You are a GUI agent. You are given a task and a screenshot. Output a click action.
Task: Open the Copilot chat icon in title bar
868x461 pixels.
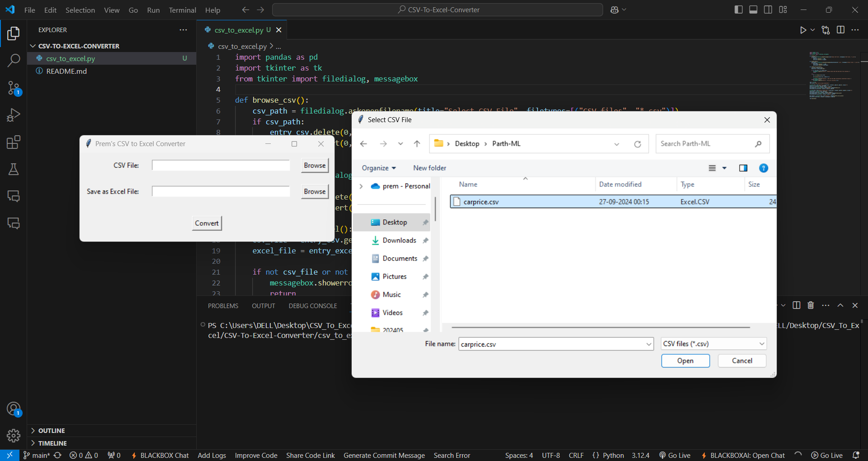pyautogui.click(x=614, y=10)
